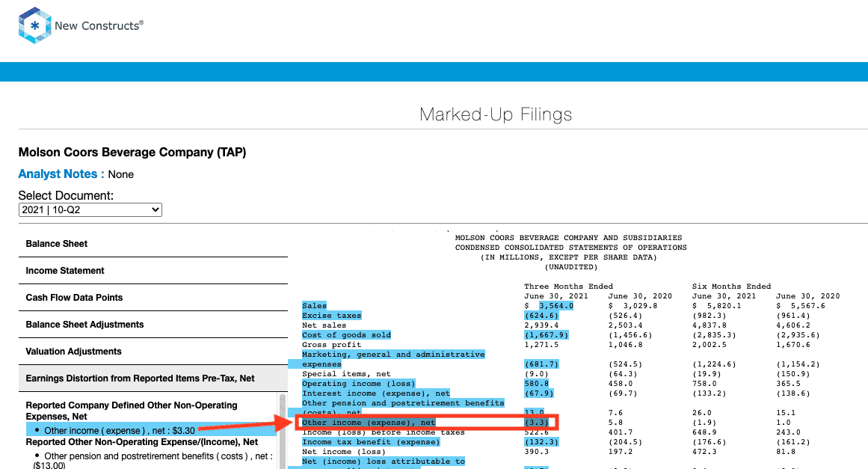The width and height of the screenshot is (868, 469).
Task: Click the highlighted sales value 3,564.0
Action: 556,306
